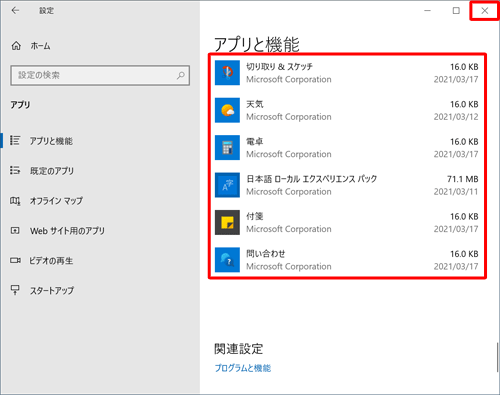Open アプリと機能 in sidebar

coord(51,141)
